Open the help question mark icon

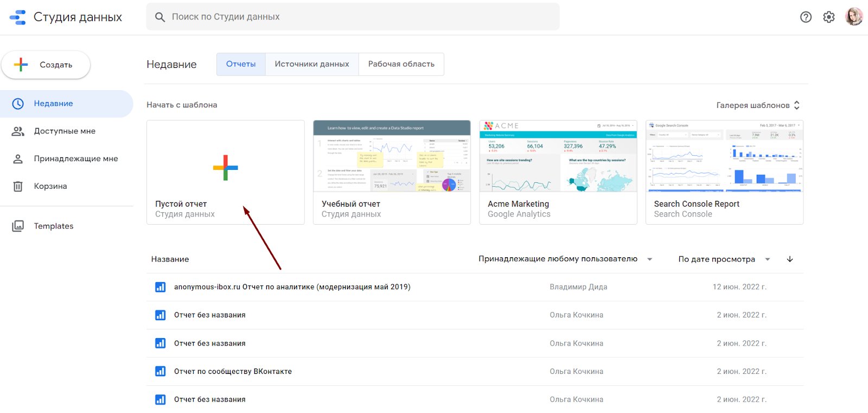(806, 17)
